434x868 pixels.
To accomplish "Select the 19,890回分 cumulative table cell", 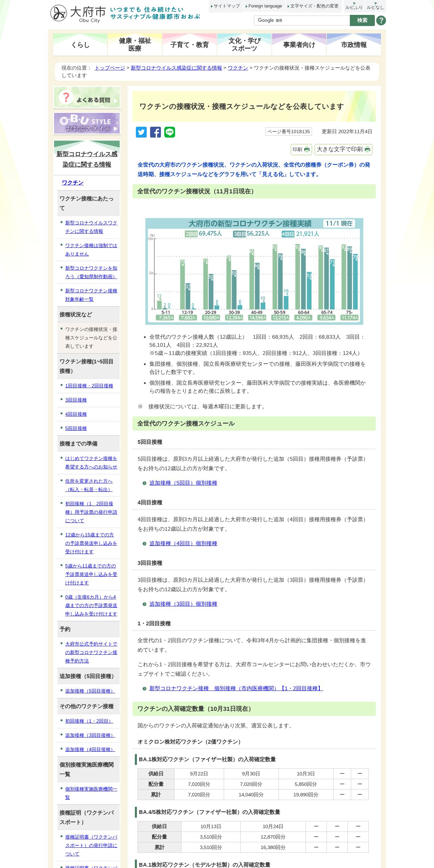I will pyautogui.click(x=306, y=795).
